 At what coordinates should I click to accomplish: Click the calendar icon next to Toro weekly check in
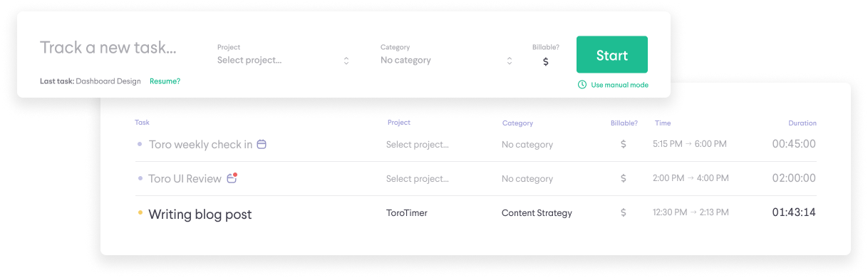pyautogui.click(x=262, y=144)
